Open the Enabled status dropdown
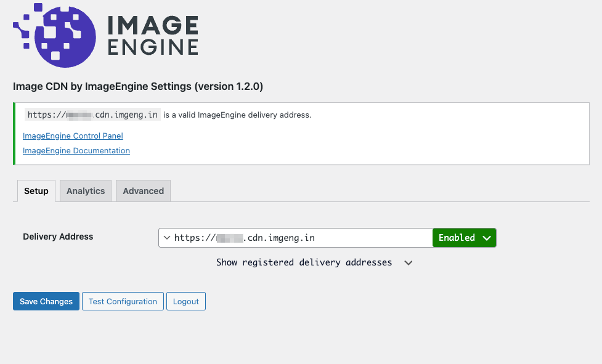 click(x=465, y=238)
